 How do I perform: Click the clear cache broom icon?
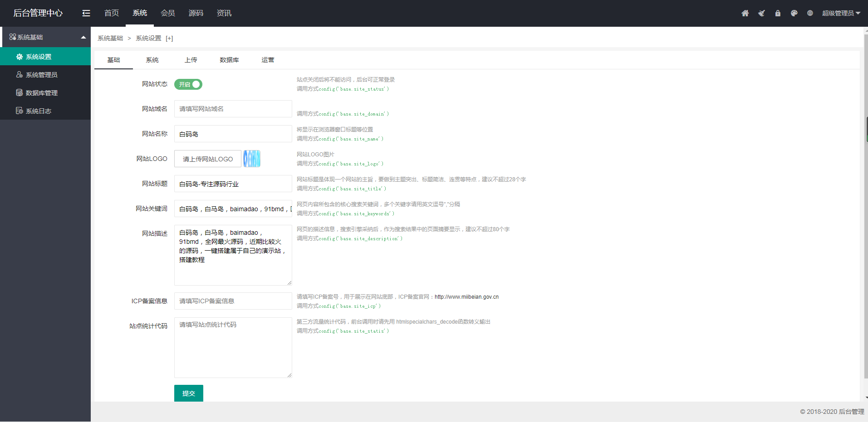761,13
